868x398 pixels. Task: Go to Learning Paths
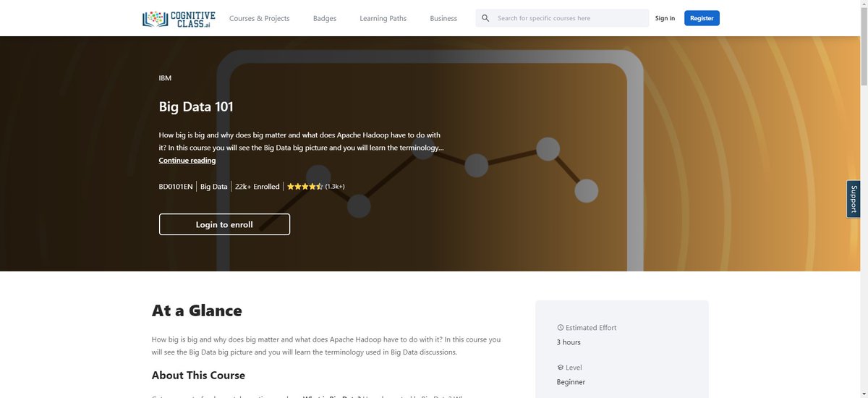[383, 18]
